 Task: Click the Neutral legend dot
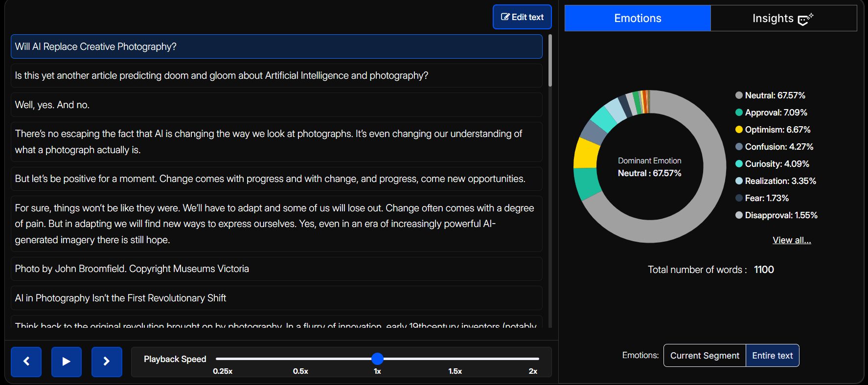[739, 95]
